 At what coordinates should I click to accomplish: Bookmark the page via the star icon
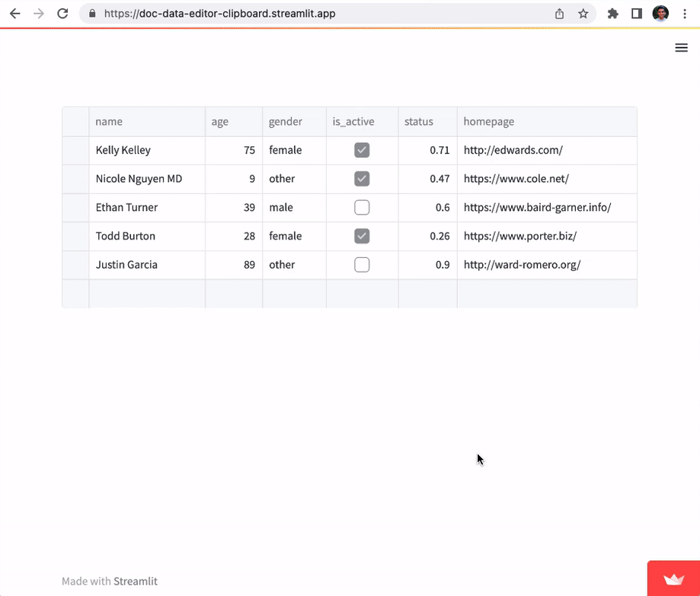click(583, 13)
